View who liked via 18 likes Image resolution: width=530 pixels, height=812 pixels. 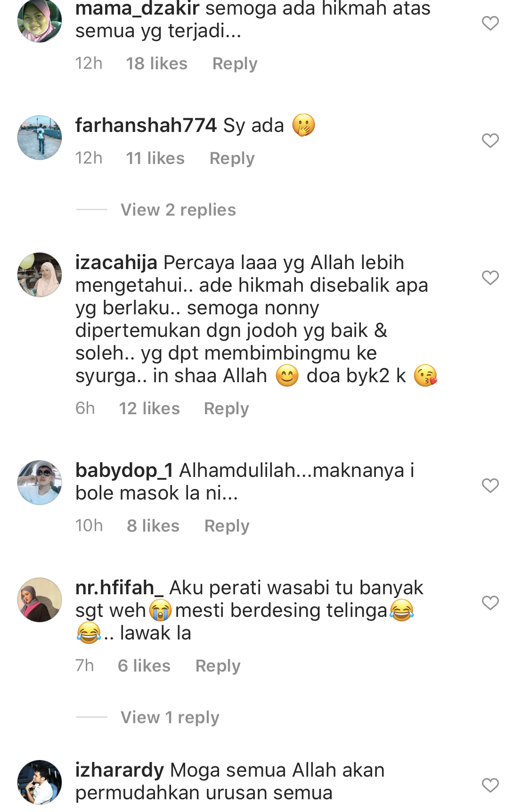tap(156, 64)
